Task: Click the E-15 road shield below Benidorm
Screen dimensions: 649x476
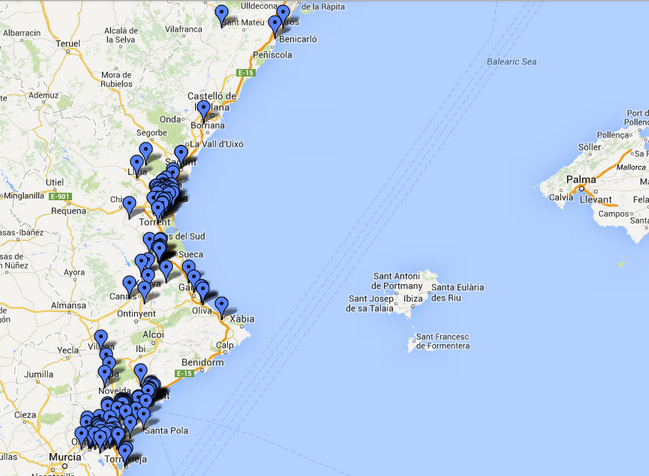Action: pos(185,373)
